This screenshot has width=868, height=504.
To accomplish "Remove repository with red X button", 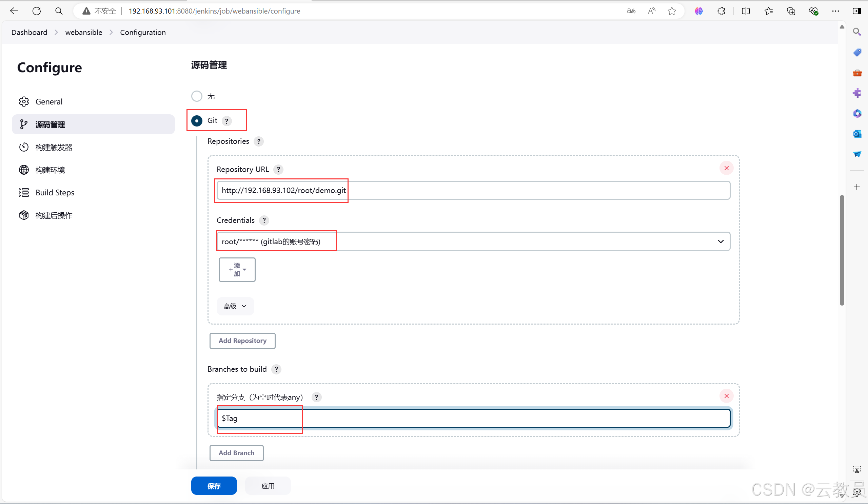I will 726,168.
